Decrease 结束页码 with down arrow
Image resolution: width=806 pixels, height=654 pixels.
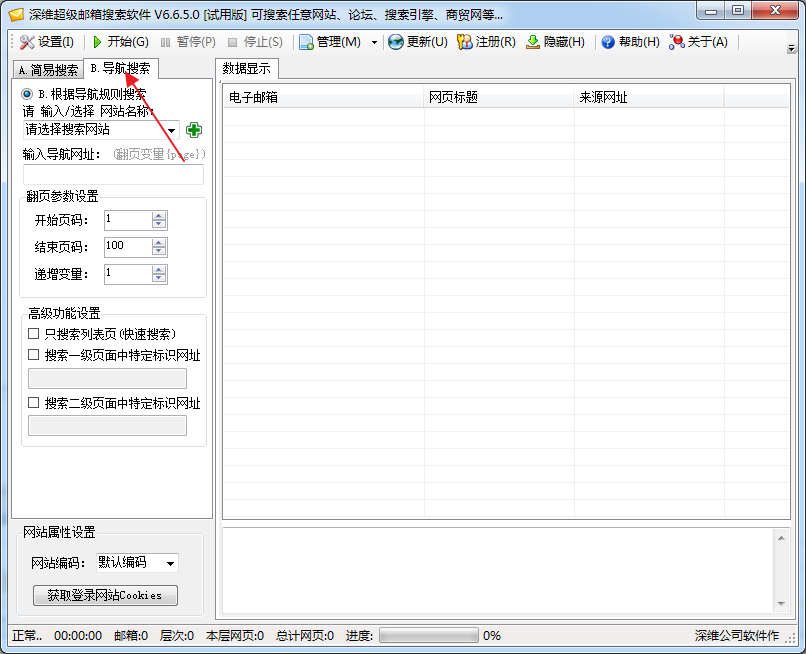click(x=159, y=251)
